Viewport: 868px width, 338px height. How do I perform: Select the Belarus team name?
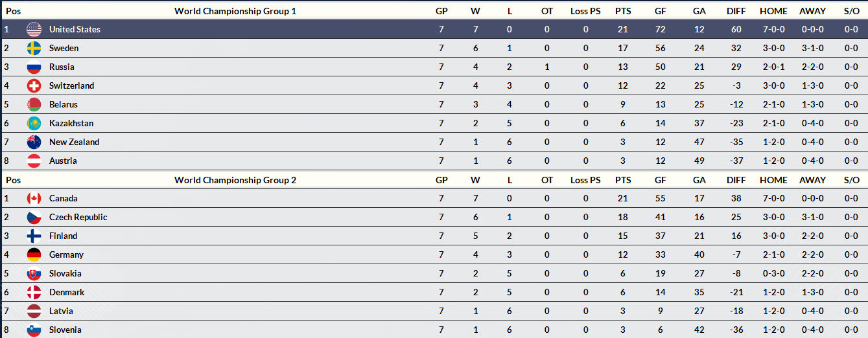(63, 104)
